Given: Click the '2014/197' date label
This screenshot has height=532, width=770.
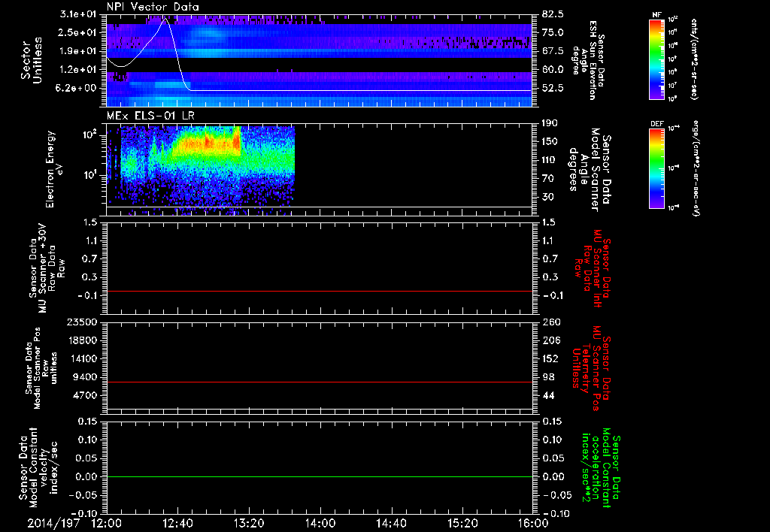Looking at the screenshot, I should 53,523.
